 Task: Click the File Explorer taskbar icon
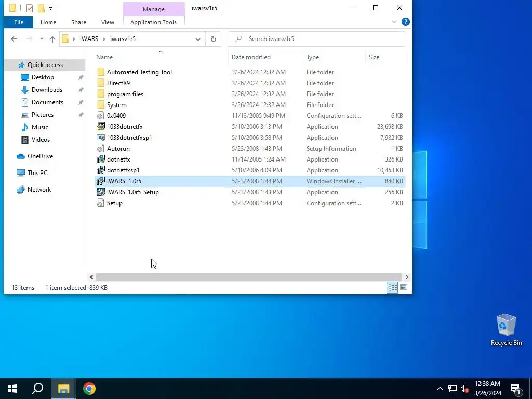coord(63,389)
